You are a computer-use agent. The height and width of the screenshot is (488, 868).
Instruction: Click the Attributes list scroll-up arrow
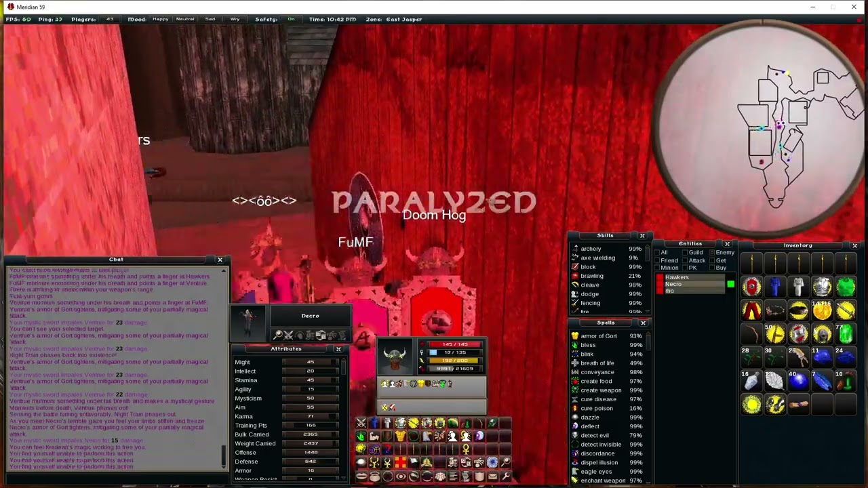pyautogui.click(x=344, y=359)
